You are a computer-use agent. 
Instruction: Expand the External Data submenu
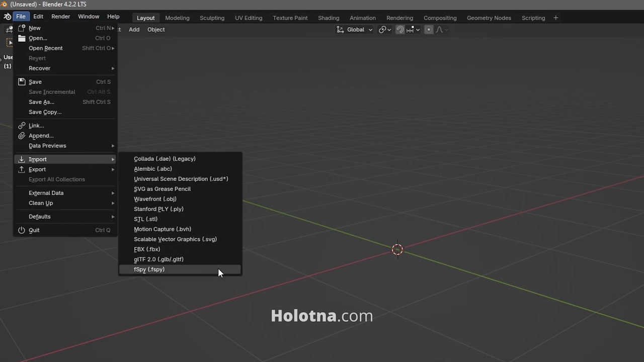click(65, 193)
